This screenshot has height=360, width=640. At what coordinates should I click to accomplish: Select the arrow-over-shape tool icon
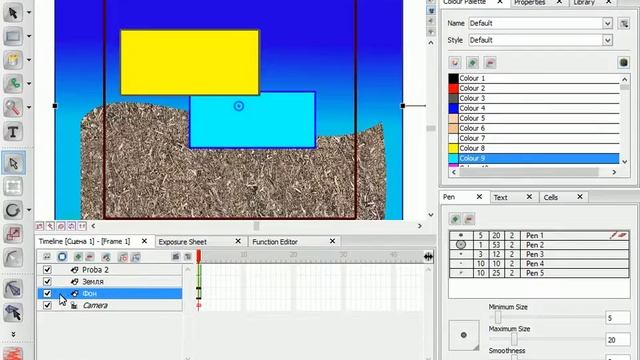tap(13, 313)
